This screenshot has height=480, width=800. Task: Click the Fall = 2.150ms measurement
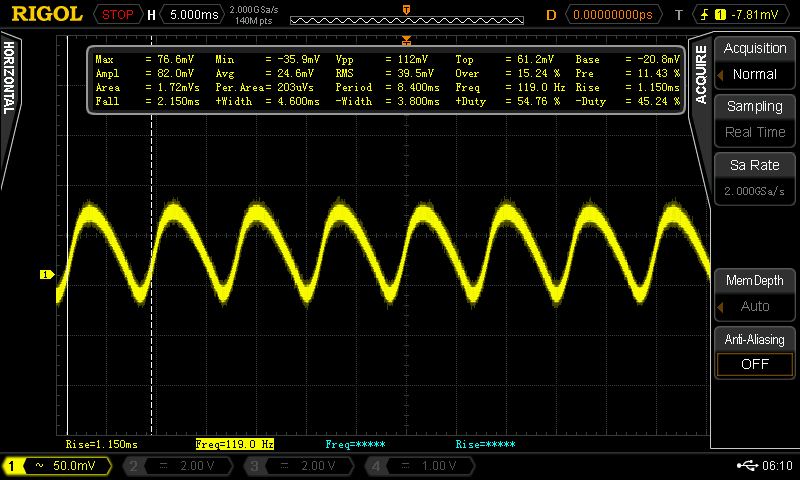pyautogui.click(x=147, y=101)
